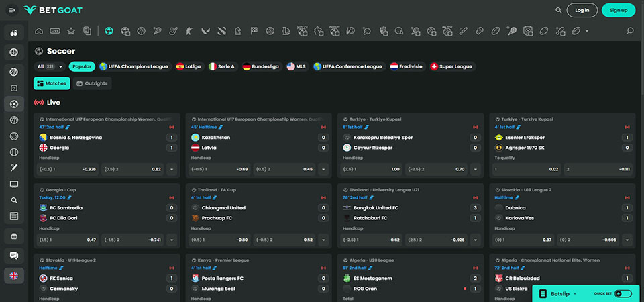Filter by UEFA Champions League

[x=134, y=66]
